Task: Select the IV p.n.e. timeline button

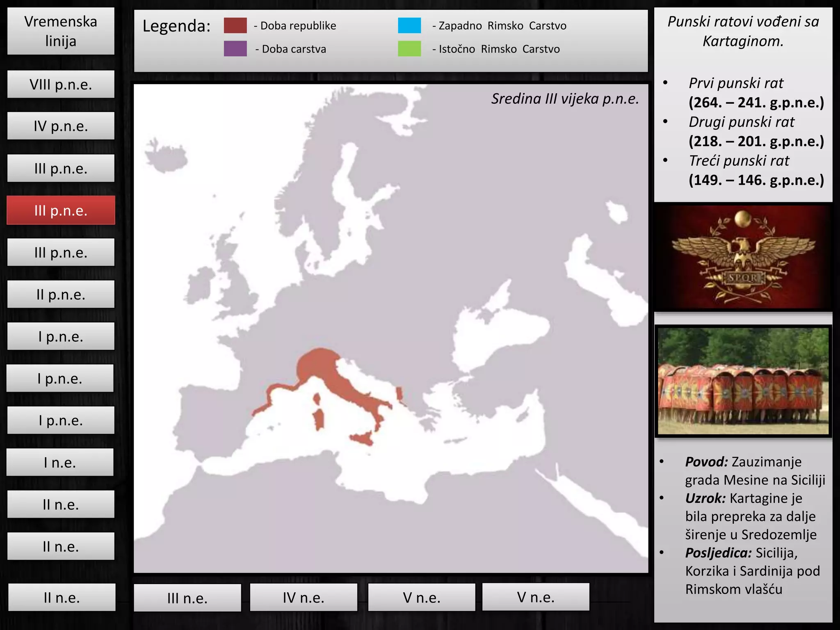Action: (x=61, y=126)
